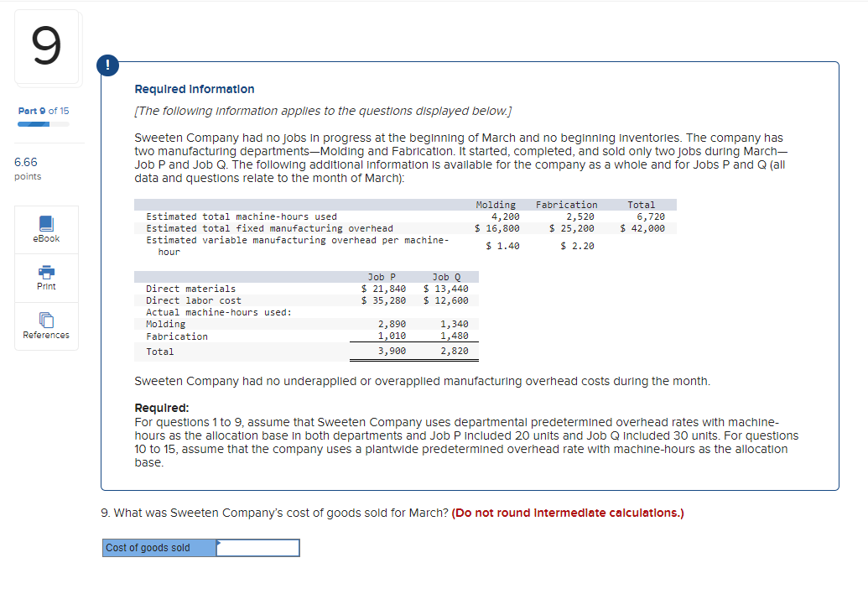Click the blue exclamation info badge

click(x=107, y=65)
